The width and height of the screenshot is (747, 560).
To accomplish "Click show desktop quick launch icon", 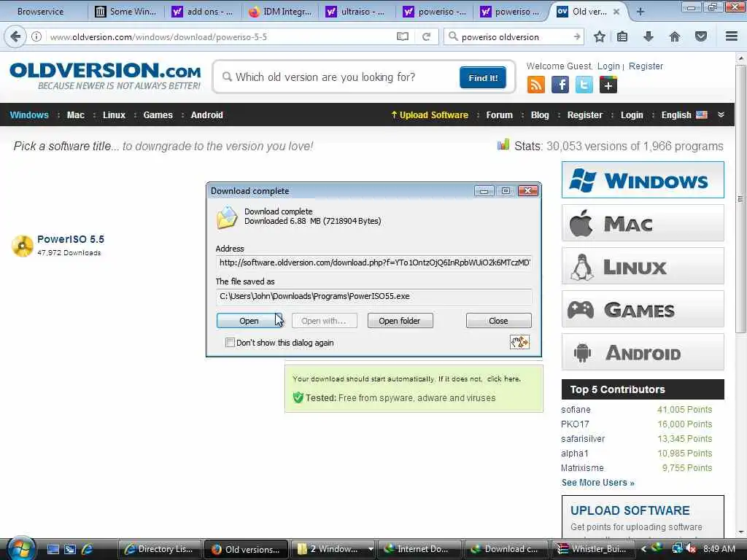I will [53, 549].
